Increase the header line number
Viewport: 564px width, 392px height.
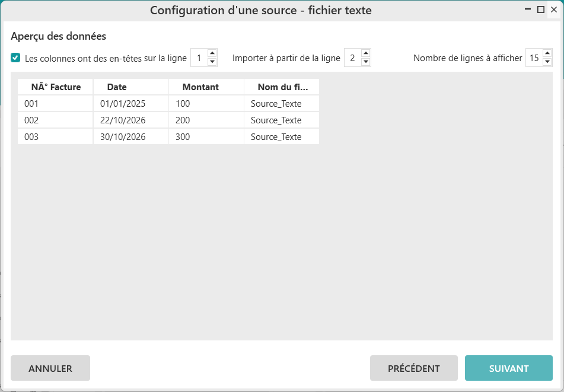tap(212, 53)
